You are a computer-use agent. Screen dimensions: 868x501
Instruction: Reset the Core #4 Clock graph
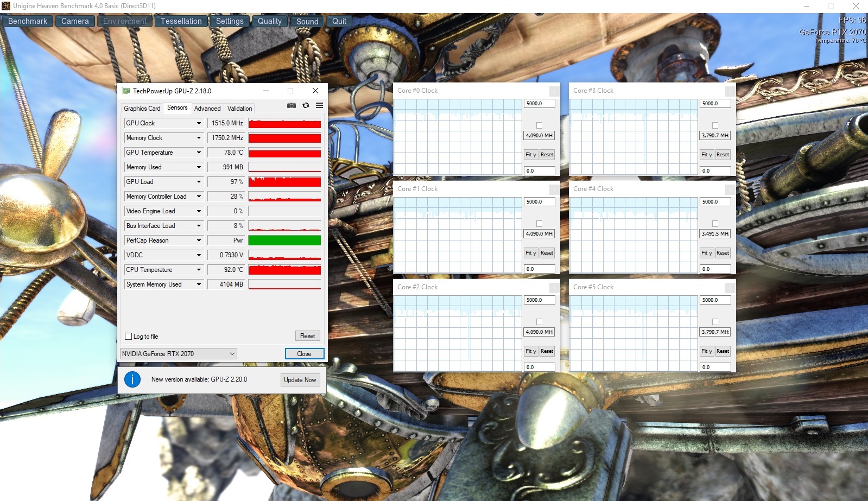pos(723,253)
